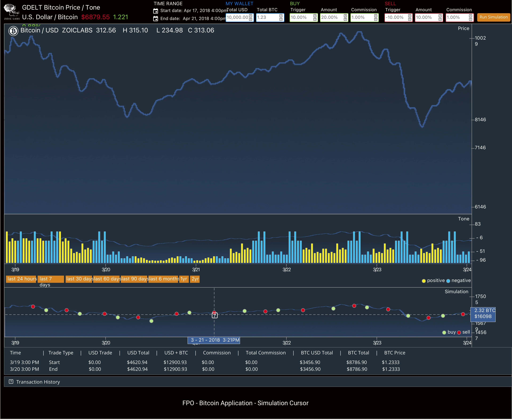Click the simulation cursor question-mark marker
Viewport: 512px width, 420px height.
[214, 315]
